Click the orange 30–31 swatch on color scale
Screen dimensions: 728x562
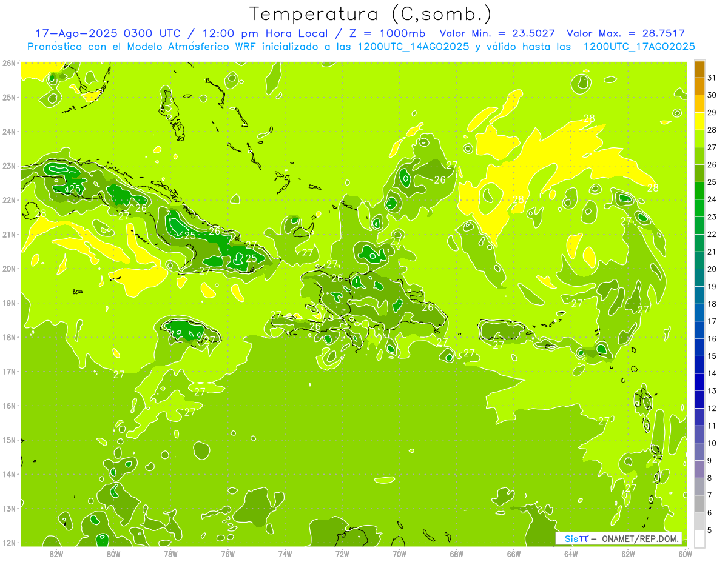(699, 87)
